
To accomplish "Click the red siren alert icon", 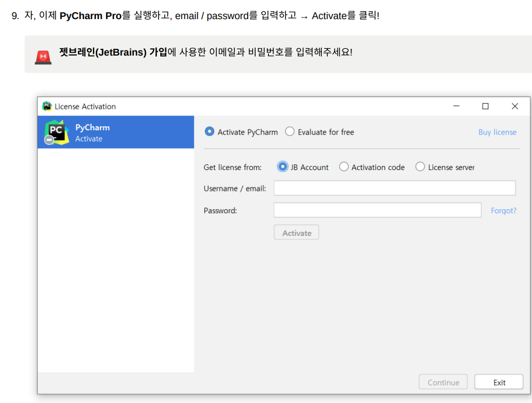I will tap(43, 57).
